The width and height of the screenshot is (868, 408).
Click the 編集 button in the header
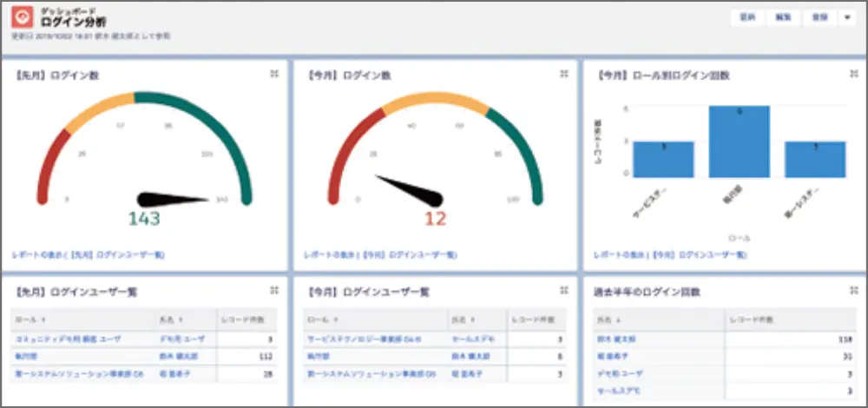[x=784, y=17]
